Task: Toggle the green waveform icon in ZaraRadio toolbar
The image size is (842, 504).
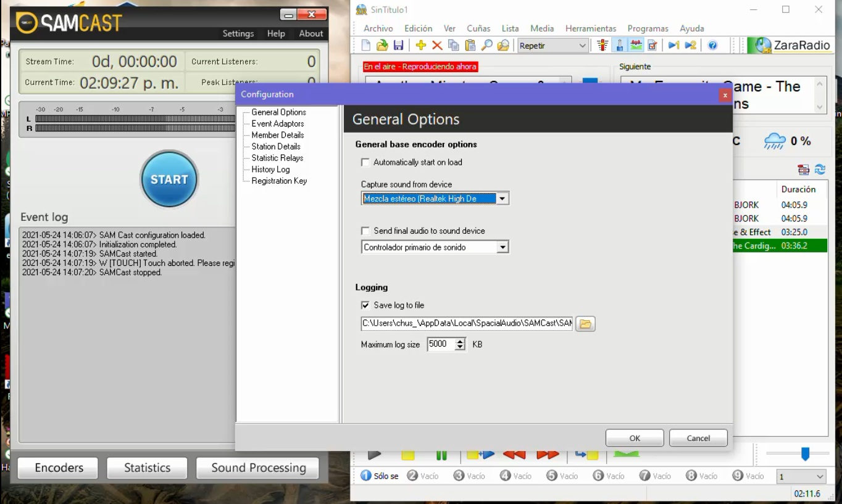Action: click(636, 46)
